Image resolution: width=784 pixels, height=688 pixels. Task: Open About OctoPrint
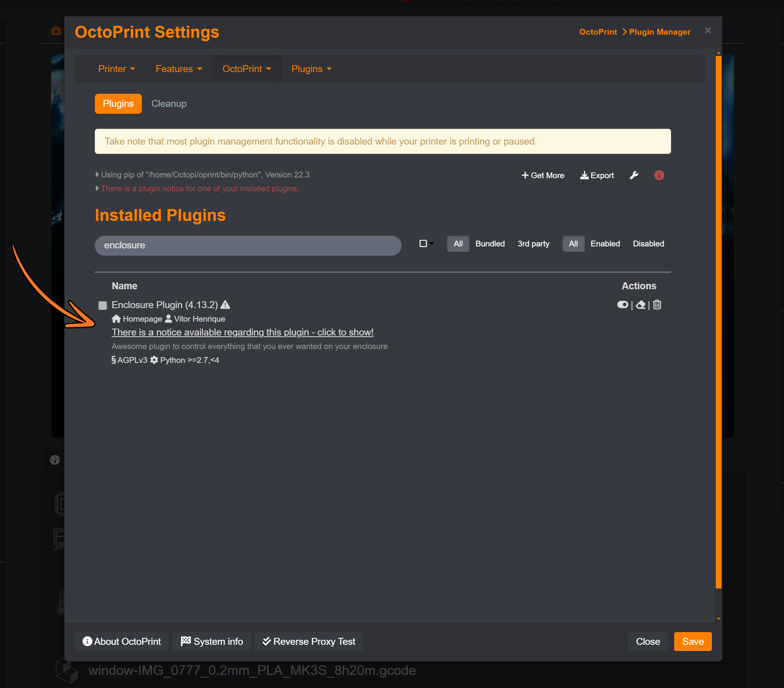[x=122, y=642]
